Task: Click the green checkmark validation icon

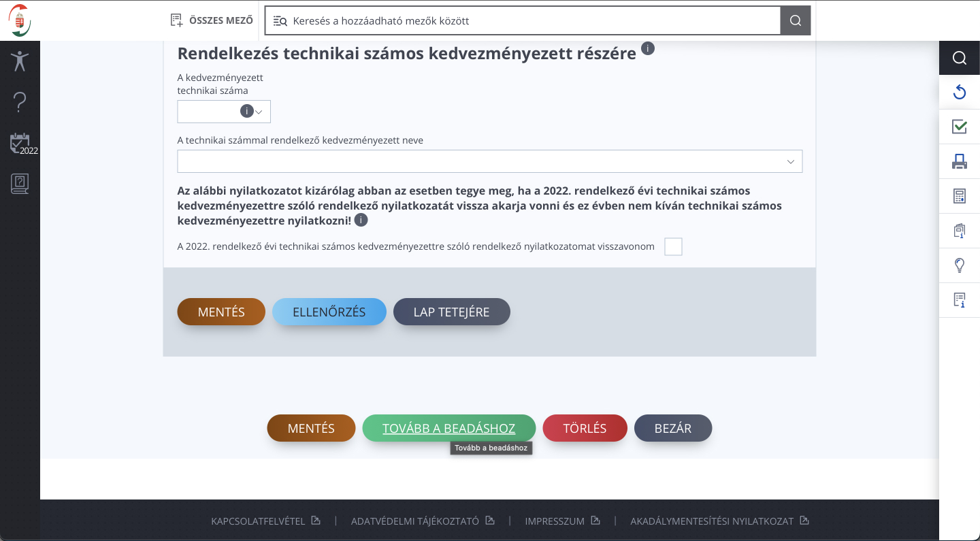Action: [x=960, y=127]
